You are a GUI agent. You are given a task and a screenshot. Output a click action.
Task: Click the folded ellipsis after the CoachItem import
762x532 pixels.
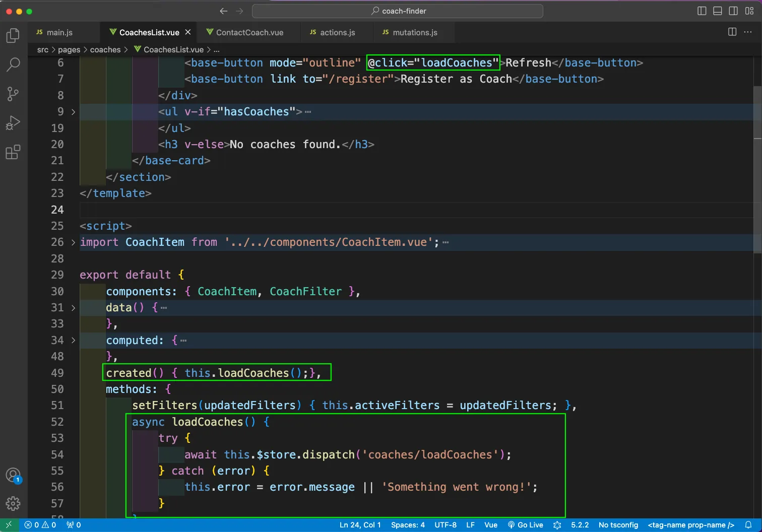tap(446, 242)
